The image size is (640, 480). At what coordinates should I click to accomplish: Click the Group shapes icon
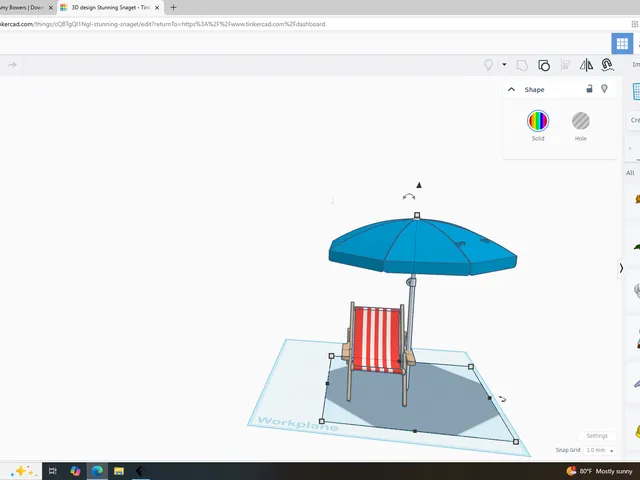pos(522,65)
